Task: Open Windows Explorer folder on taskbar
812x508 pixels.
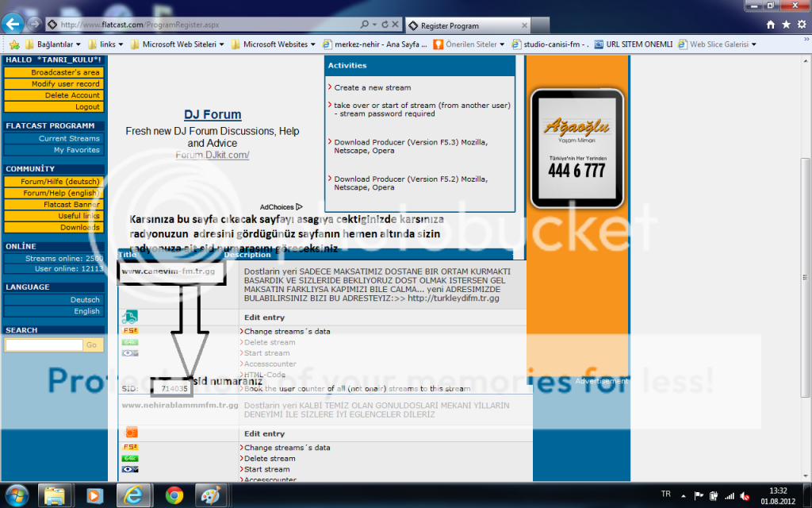Action: [x=55, y=496]
